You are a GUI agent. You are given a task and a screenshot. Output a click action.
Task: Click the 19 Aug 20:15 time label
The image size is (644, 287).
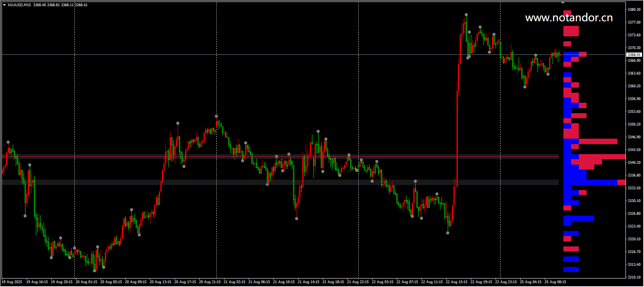[x=62, y=282]
